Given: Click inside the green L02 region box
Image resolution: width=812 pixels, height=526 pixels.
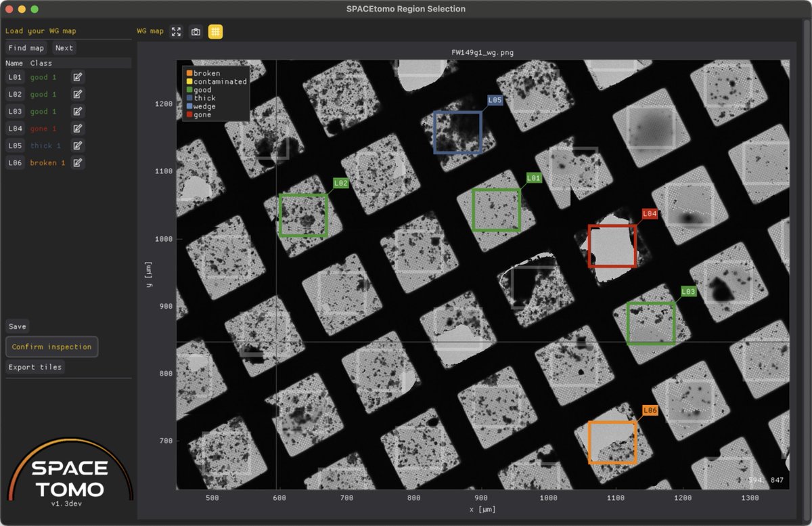Looking at the screenshot, I should point(303,215).
